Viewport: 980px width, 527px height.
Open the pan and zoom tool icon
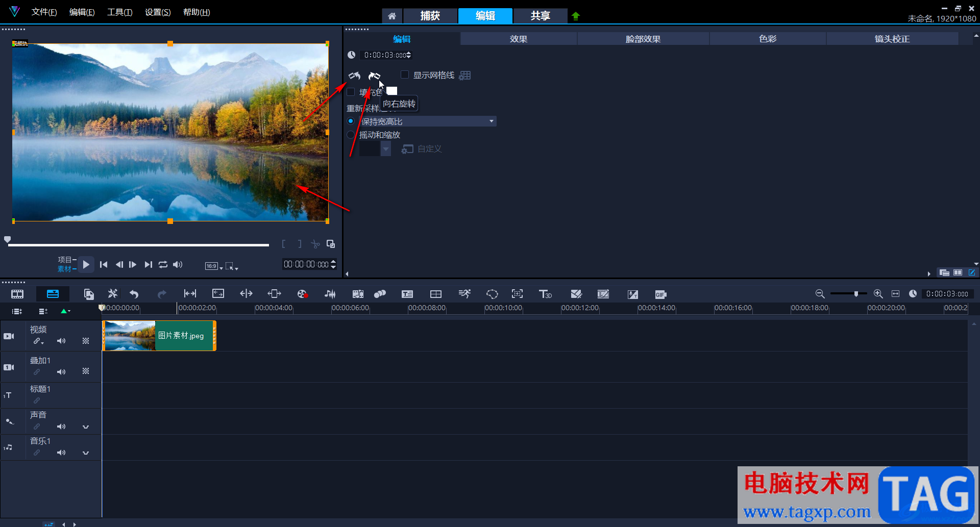tap(517, 294)
